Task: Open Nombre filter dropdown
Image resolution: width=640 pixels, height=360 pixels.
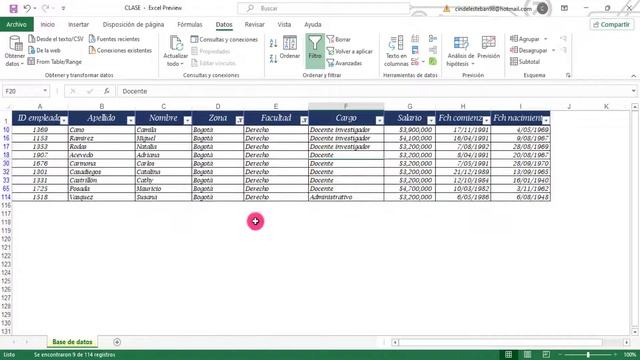Action: [187, 120]
